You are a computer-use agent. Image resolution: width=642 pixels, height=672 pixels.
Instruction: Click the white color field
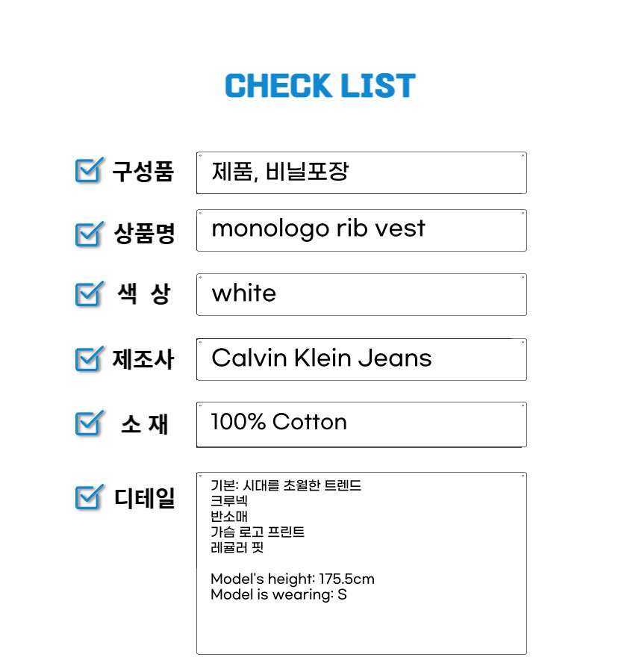[x=361, y=294]
